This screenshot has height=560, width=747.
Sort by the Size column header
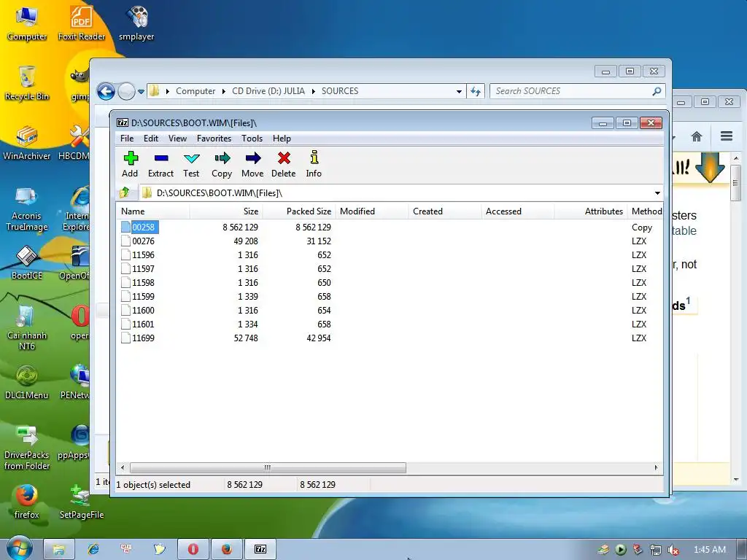226,211
